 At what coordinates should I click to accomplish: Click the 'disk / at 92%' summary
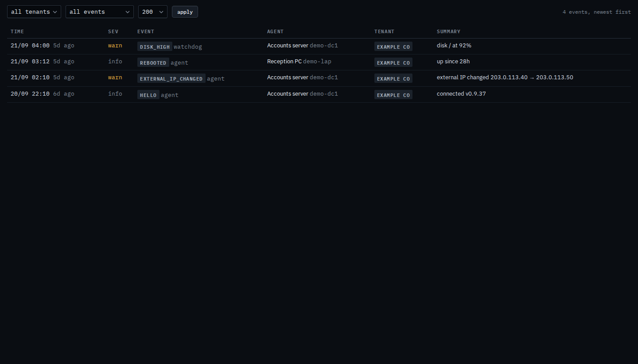coord(454,46)
